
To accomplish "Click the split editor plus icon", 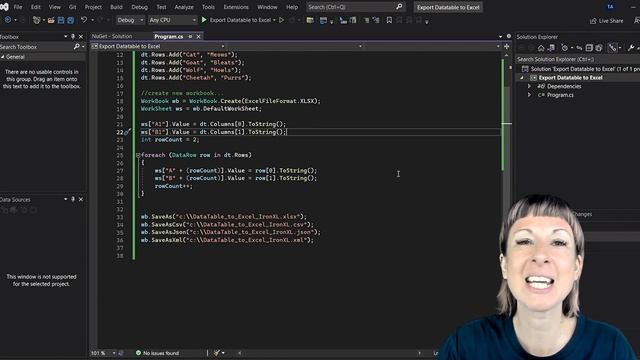I will [507, 46].
